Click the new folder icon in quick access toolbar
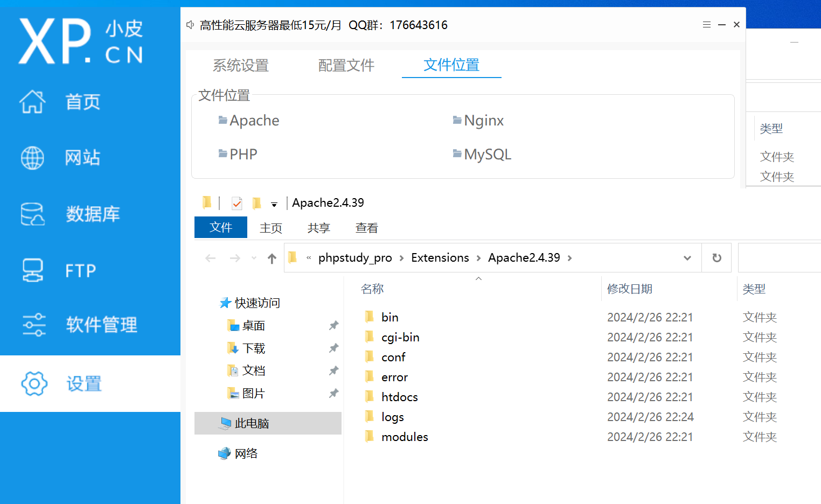The image size is (821, 504). [257, 203]
